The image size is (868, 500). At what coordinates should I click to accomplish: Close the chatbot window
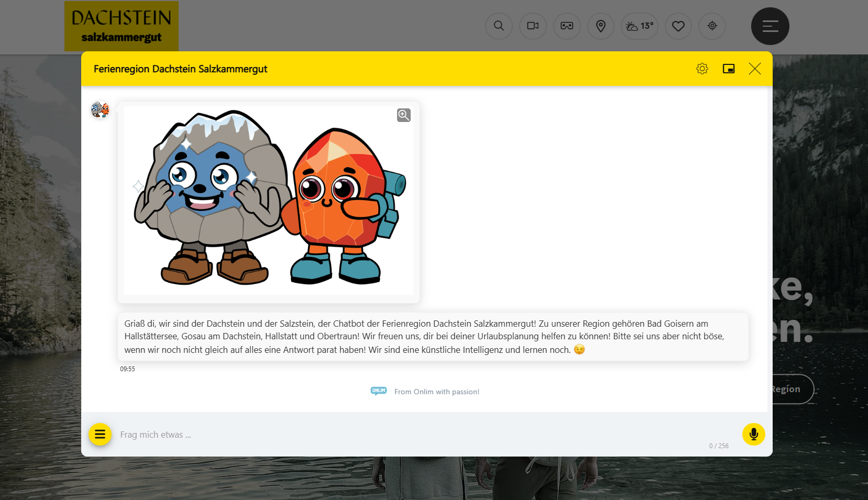[755, 69]
